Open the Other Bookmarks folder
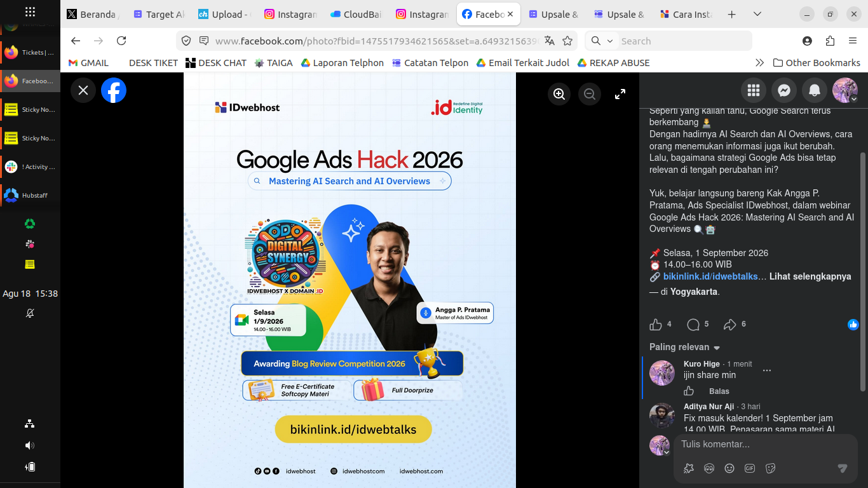This screenshot has width=868, height=488. [x=817, y=63]
